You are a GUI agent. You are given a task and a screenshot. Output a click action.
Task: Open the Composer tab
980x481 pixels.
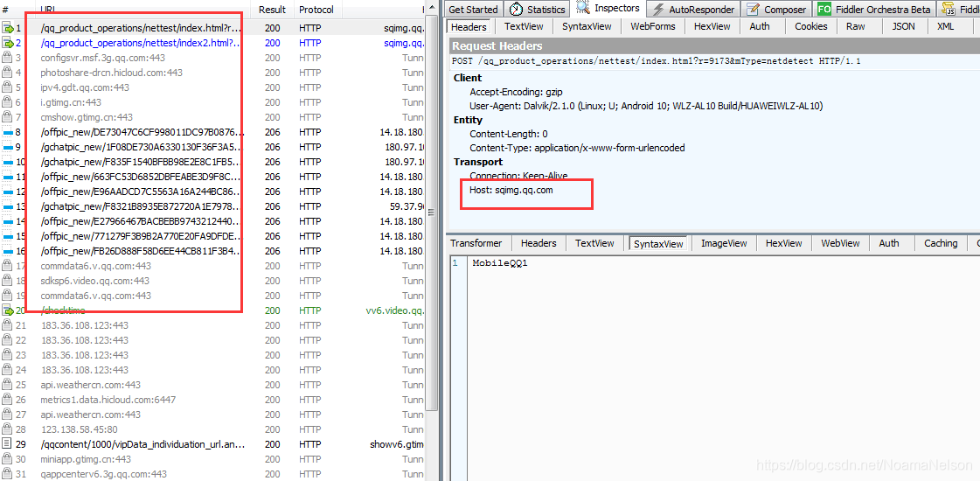(777, 10)
